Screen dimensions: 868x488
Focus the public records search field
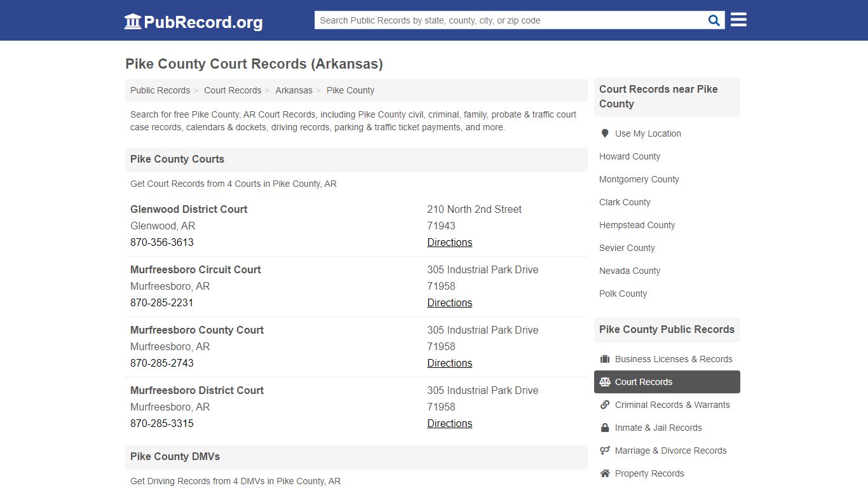[512, 20]
